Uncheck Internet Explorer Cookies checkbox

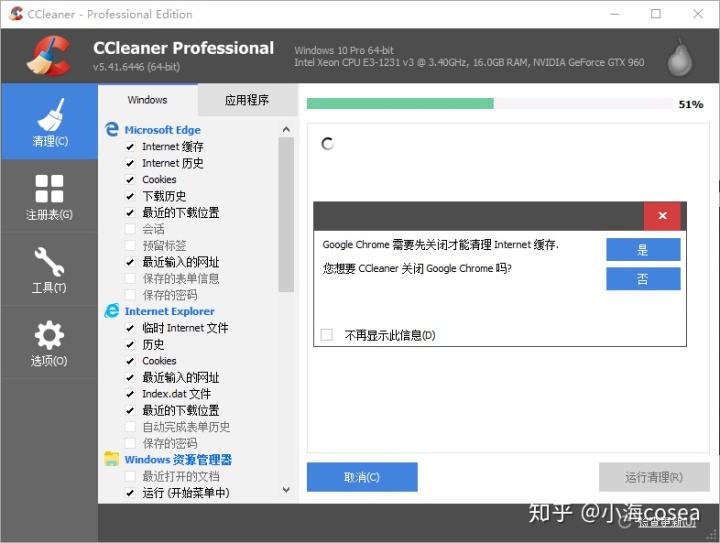click(130, 361)
